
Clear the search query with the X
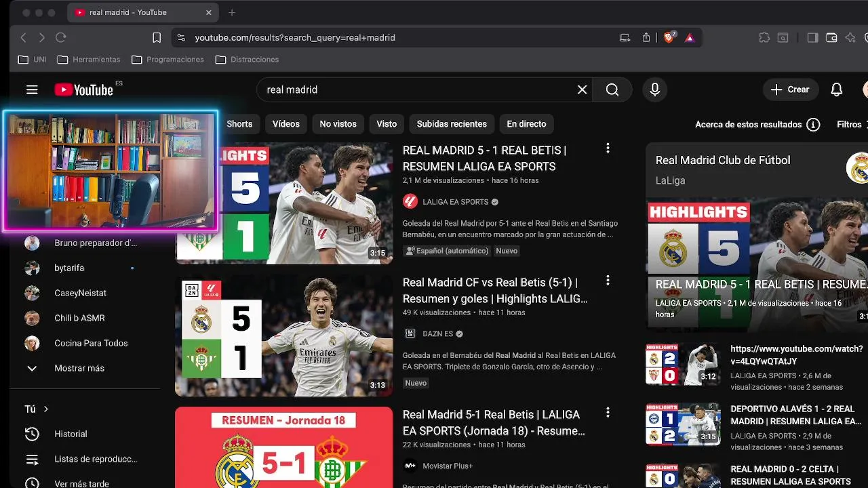click(582, 89)
